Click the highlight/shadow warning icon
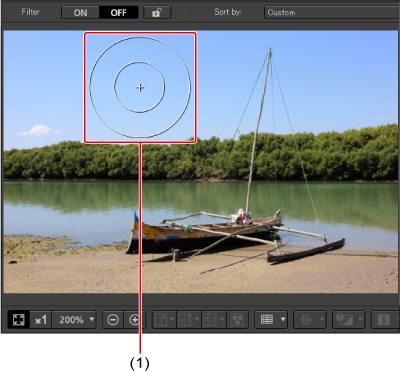 (x=348, y=320)
